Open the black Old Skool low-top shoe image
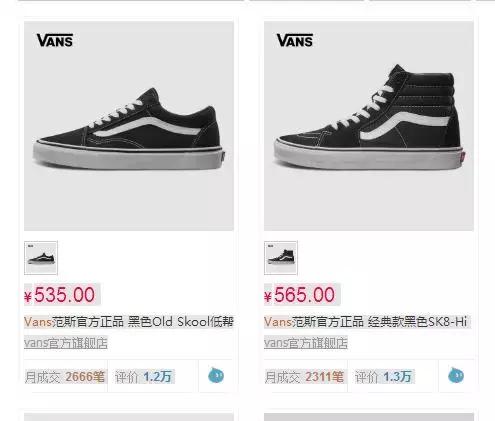 pyautogui.click(x=129, y=126)
